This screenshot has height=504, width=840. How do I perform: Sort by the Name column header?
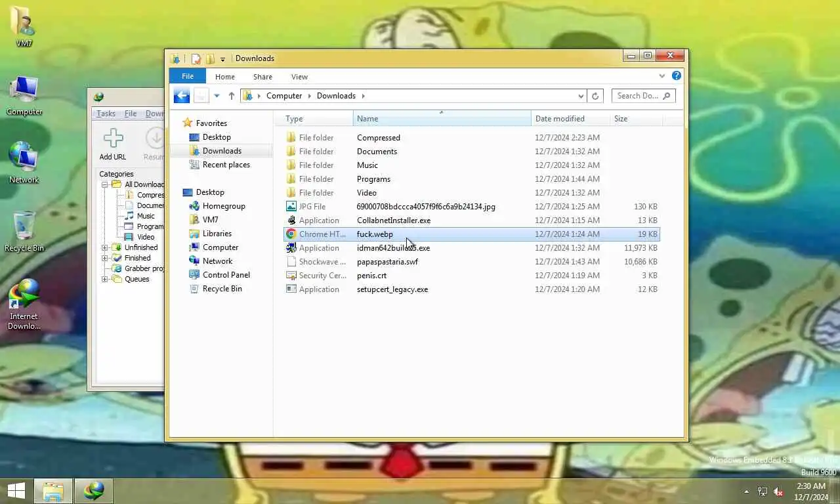pyautogui.click(x=442, y=119)
